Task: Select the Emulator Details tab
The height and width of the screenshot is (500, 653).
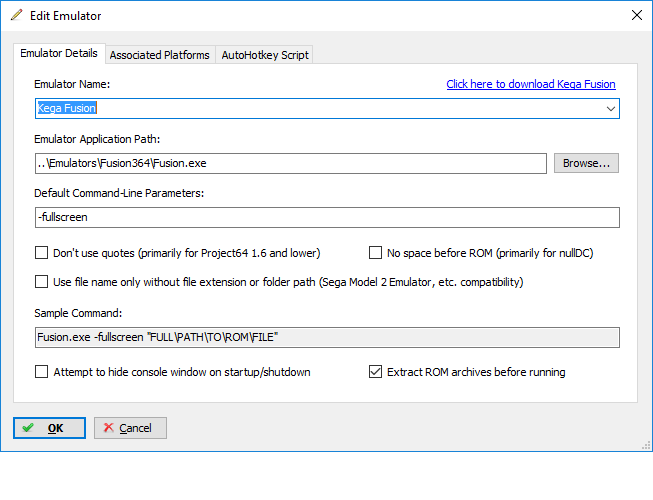Action: click(59, 53)
